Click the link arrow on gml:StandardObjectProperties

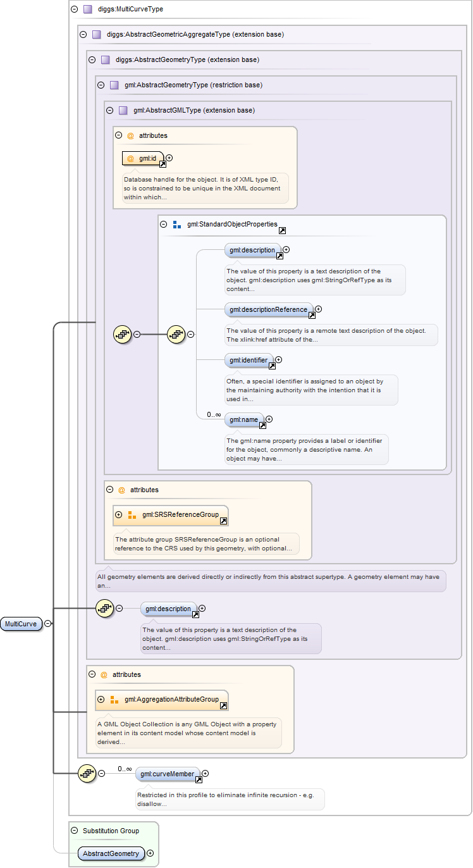click(282, 231)
